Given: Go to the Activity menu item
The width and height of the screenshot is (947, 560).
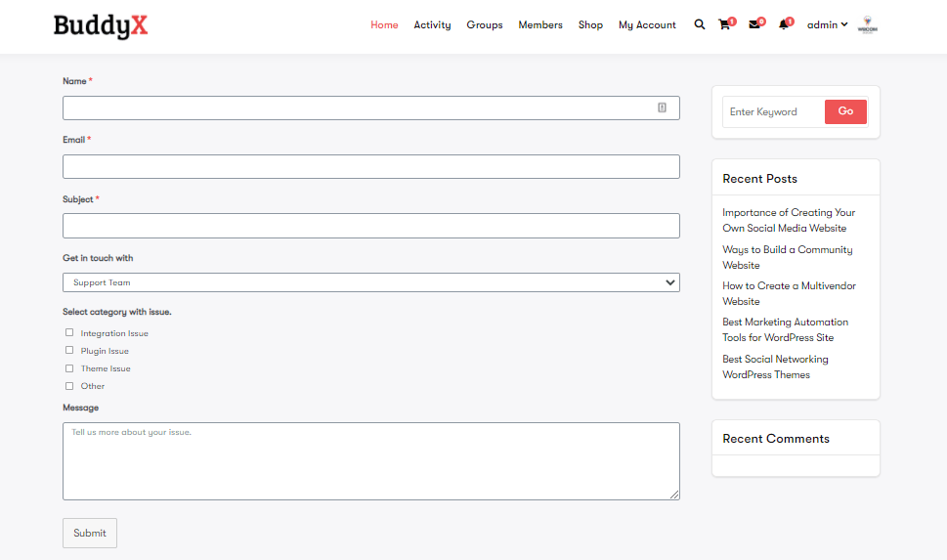Looking at the screenshot, I should pyautogui.click(x=432, y=25).
